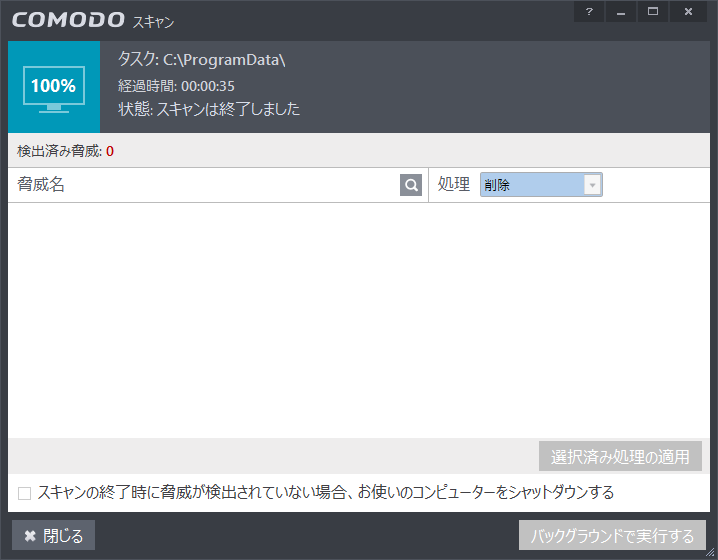Viewport: 718px width, 560px height.
Task: Maximize the COMODO scan window
Action: point(653,11)
